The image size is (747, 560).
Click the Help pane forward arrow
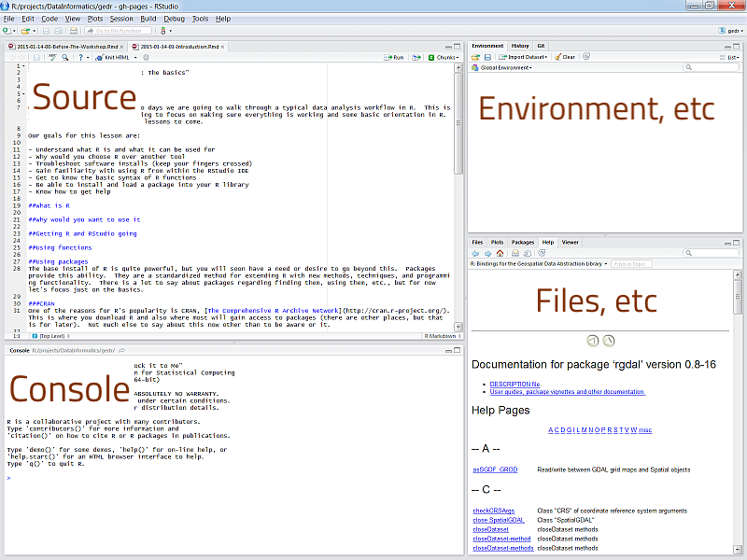point(487,253)
